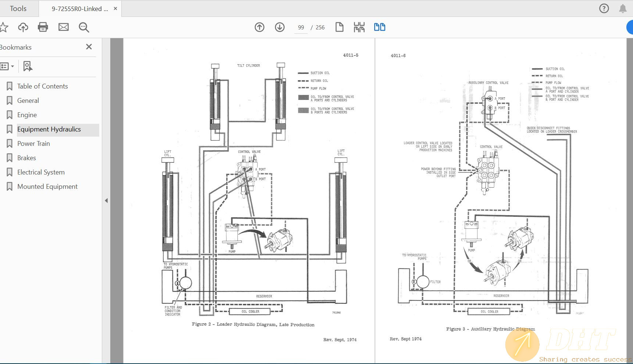Click the add new bookmark icon

pos(28,66)
